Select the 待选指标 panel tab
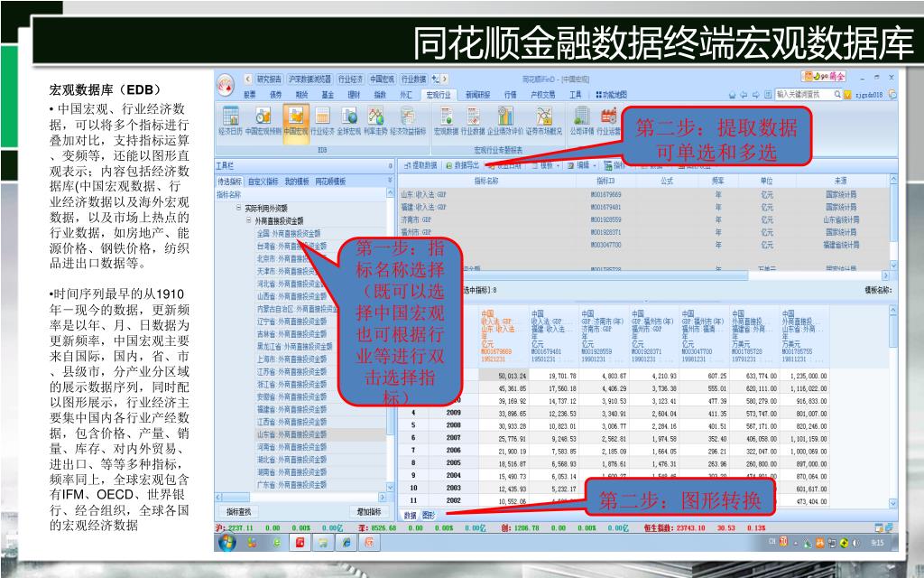The height and width of the screenshot is (578, 924). coord(230,182)
